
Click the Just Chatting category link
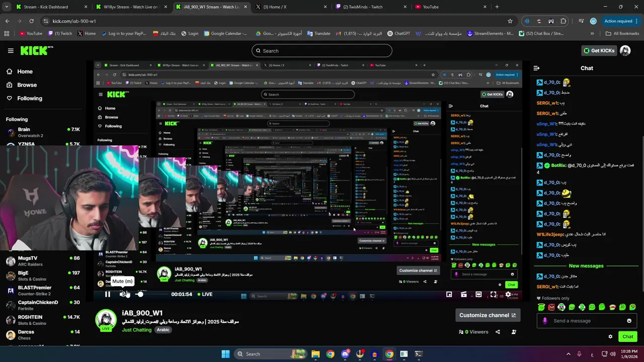click(136, 330)
